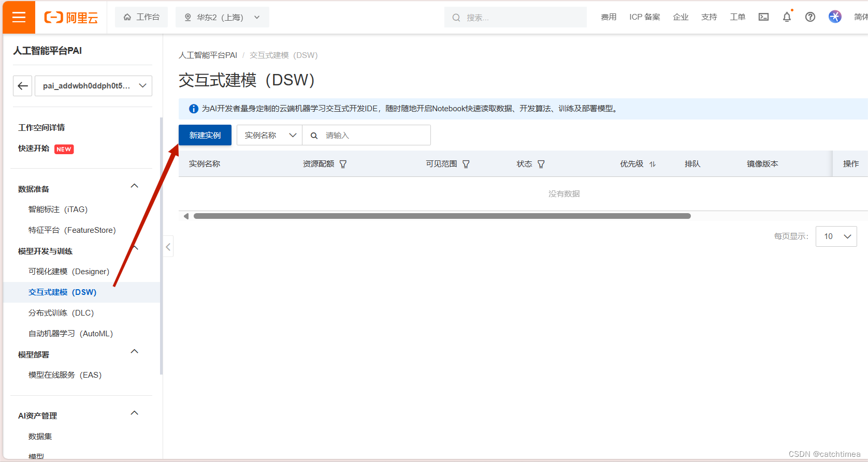Screen dimensions: 868x462
Task: Click the 镜像版本 column header
Action: tap(762, 164)
